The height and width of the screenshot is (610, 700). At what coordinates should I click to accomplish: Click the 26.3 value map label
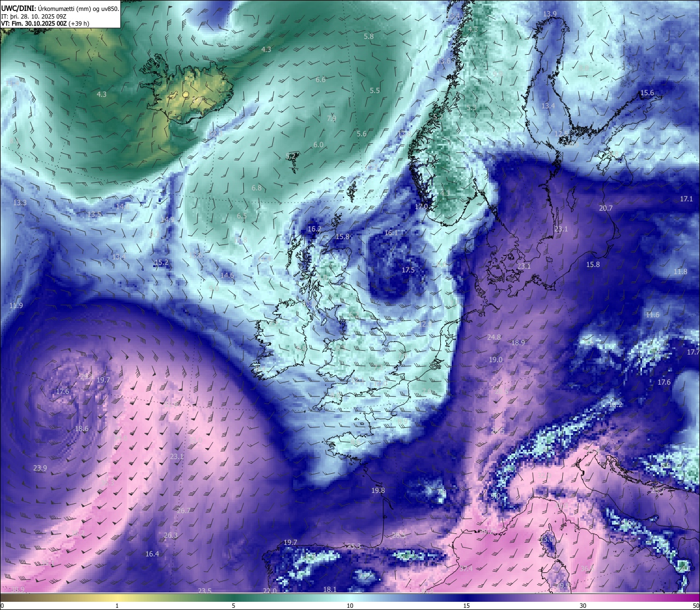point(171,536)
